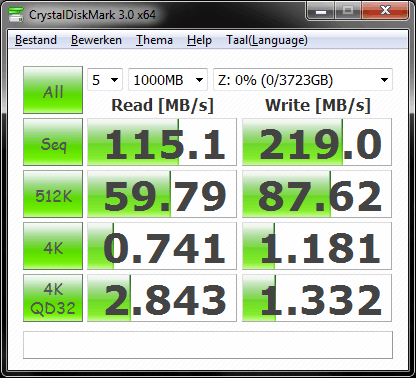Open the test size dropdown showing 1000MB
417x379 pixels.
[168, 80]
